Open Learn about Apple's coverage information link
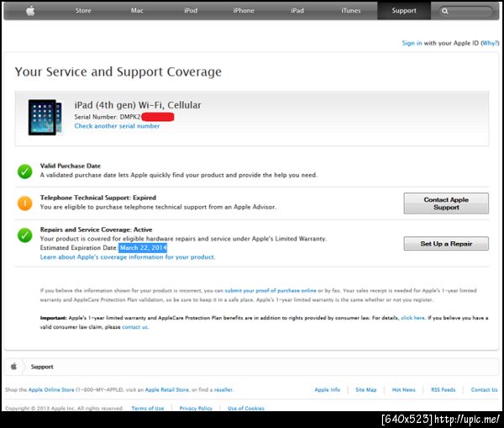This screenshot has height=428, width=504. [128, 257]
